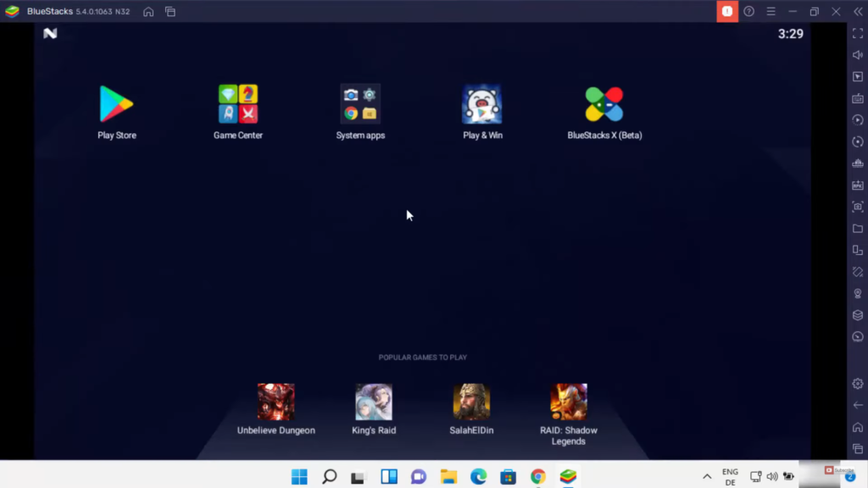Open the help question mark button
The image size is (868, 488).
[748, 11]
